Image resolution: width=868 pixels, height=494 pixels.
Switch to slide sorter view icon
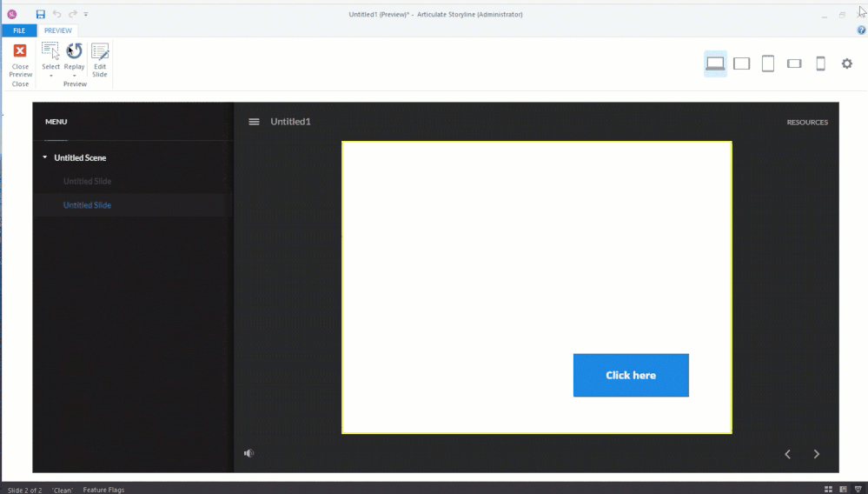click(829, 489)
